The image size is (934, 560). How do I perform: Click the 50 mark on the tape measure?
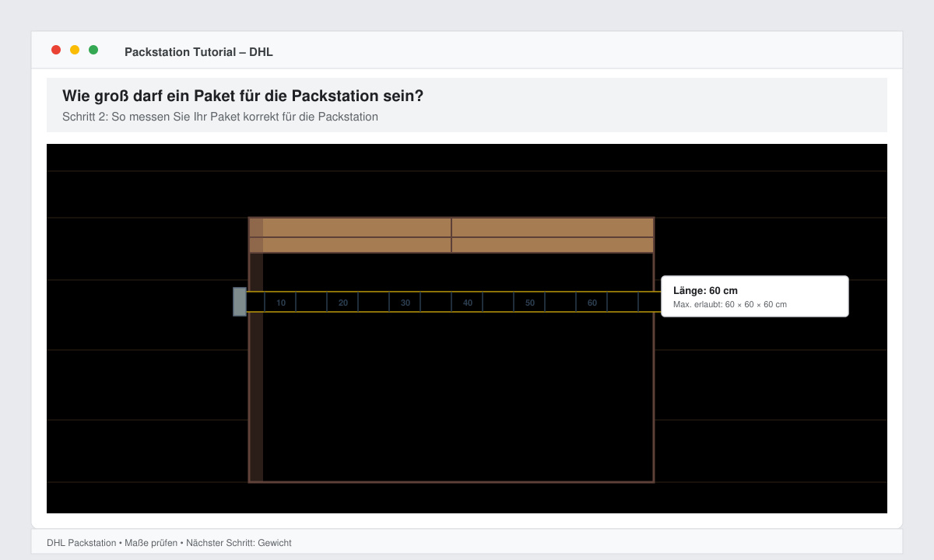[x=530, y=303]
